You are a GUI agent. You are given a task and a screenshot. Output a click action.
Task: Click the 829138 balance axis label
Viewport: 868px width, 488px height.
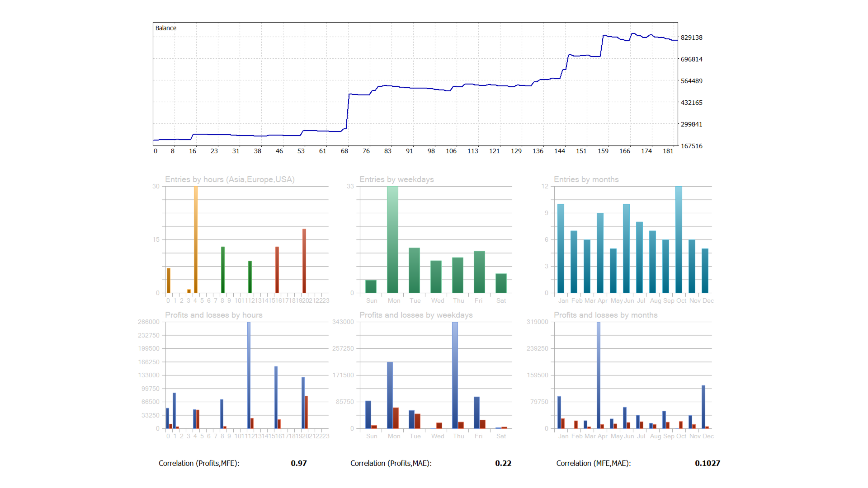pos(691,38)
